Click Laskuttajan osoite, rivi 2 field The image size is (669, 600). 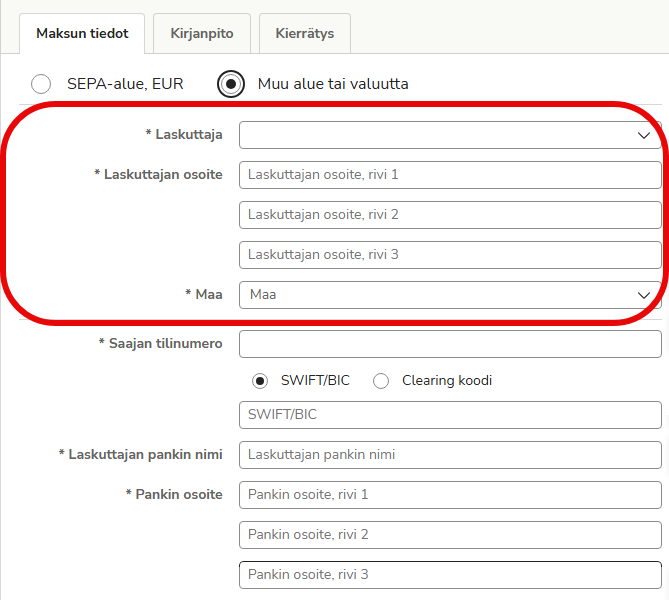pos(450,215)
